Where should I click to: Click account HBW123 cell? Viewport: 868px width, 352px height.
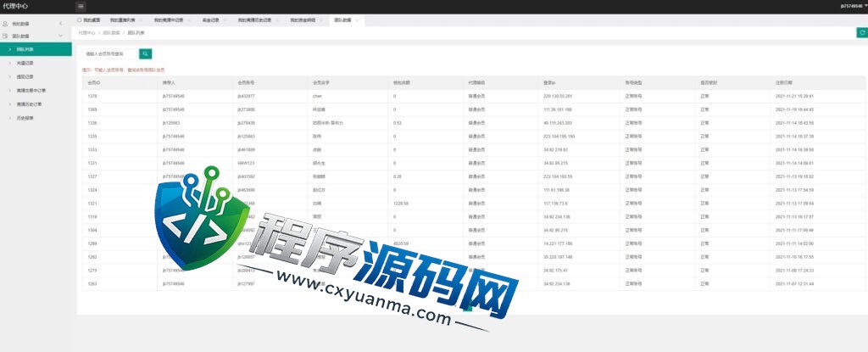(245, 163)
